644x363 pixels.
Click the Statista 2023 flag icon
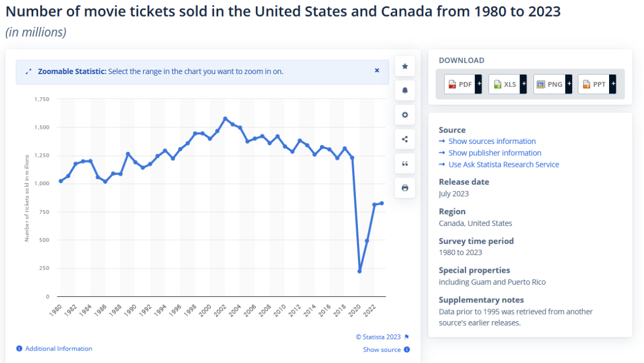407,337
